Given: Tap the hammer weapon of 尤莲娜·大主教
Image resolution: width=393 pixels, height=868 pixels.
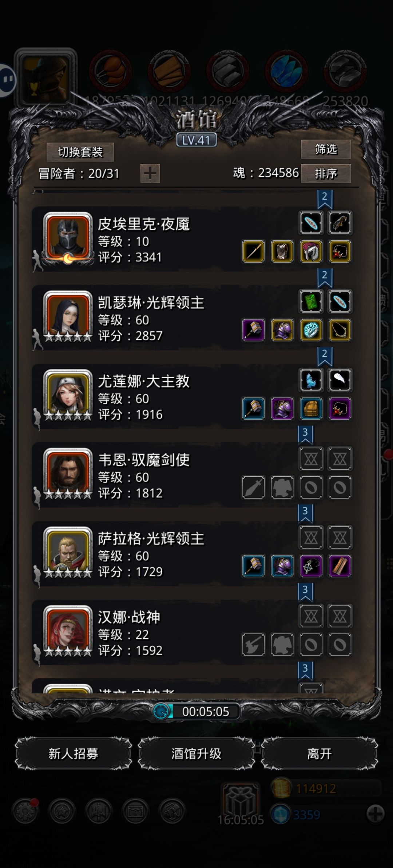Looking at the screenshot, I should [253, 409].
